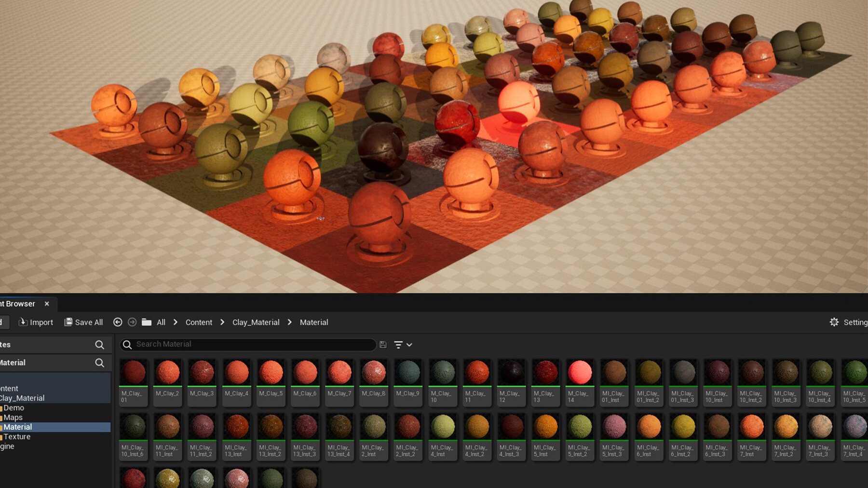Select the Demo folder in the sidebar
The image size is (868, 488).
coord(14,408)
